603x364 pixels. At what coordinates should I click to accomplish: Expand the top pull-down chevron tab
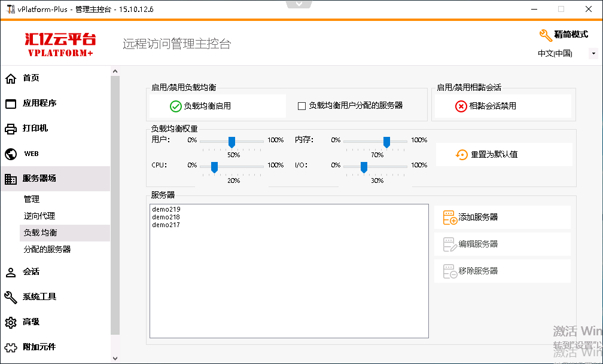tap(299, 4)
